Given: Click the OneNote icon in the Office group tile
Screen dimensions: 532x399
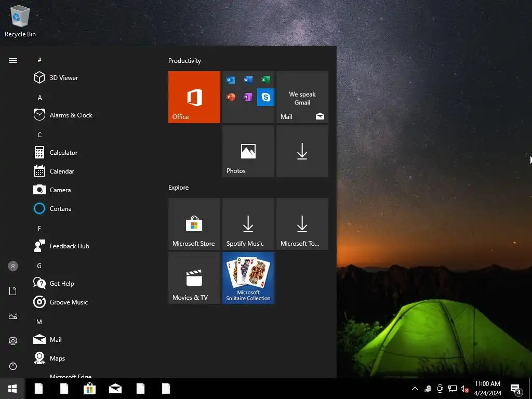Looking at the screenshot, I should pos(248,97).
